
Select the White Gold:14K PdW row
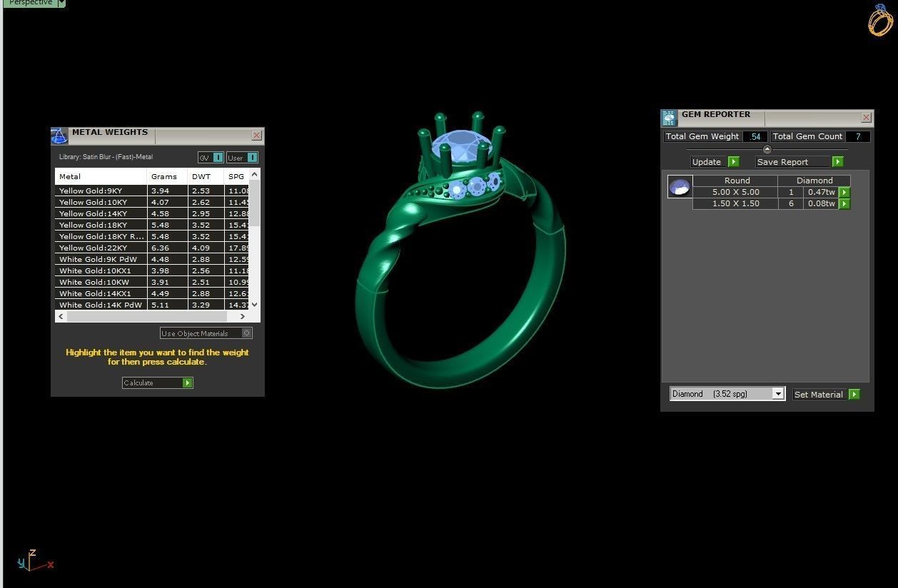tap(152, 305)
